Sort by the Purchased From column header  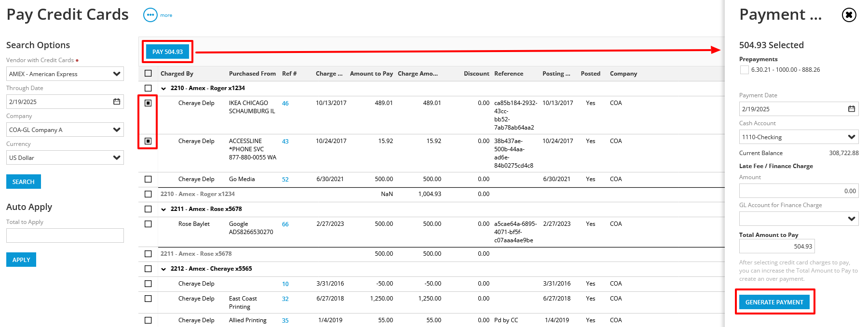(x=252, y=74)
